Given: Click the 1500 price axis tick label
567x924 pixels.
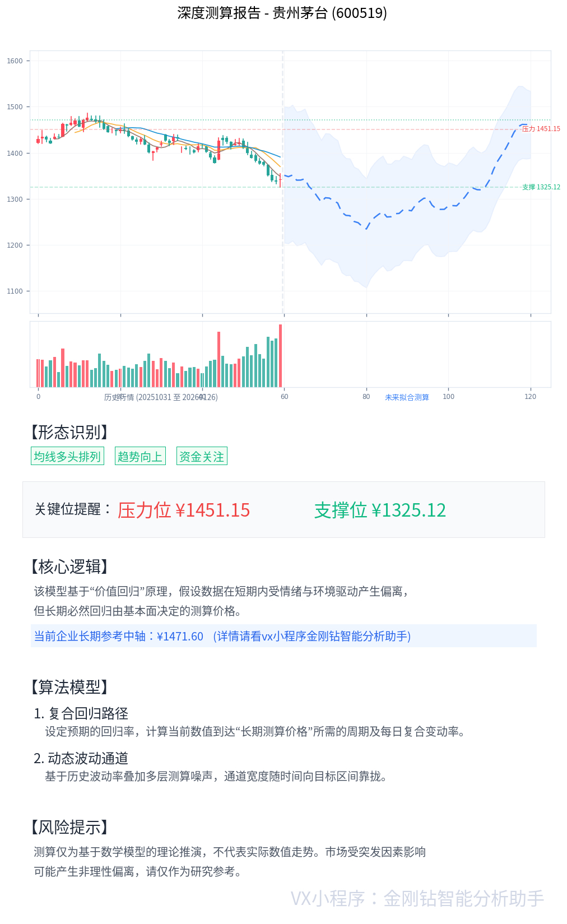Looking at the screenshot, I should pos(15,107).
